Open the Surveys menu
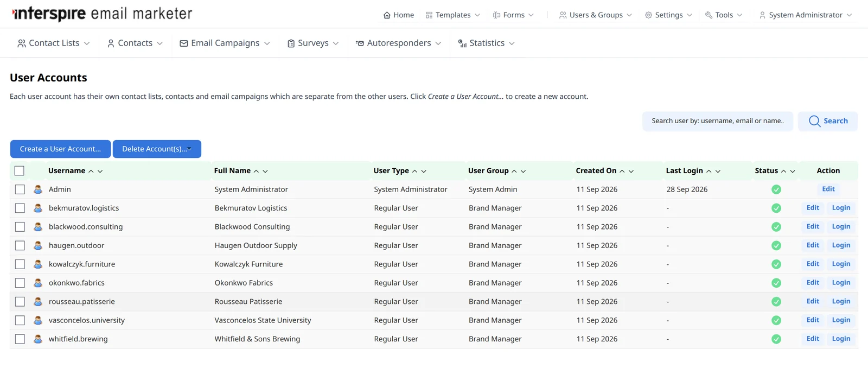Screen dimensions: 868x368 313,43
